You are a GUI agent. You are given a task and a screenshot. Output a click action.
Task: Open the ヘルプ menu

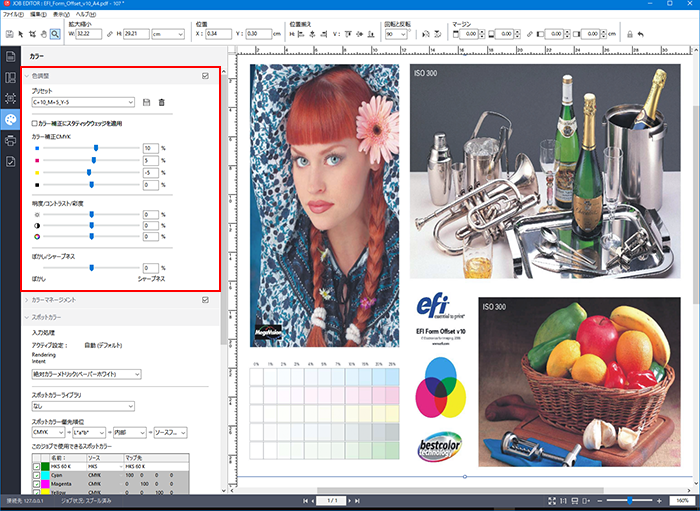(x=85, y=14)
